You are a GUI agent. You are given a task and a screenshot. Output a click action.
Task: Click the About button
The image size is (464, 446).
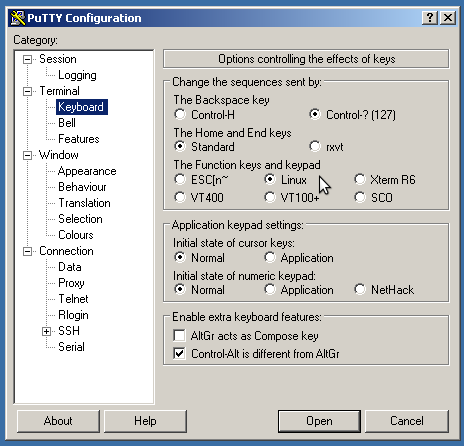tap(58, 421)
